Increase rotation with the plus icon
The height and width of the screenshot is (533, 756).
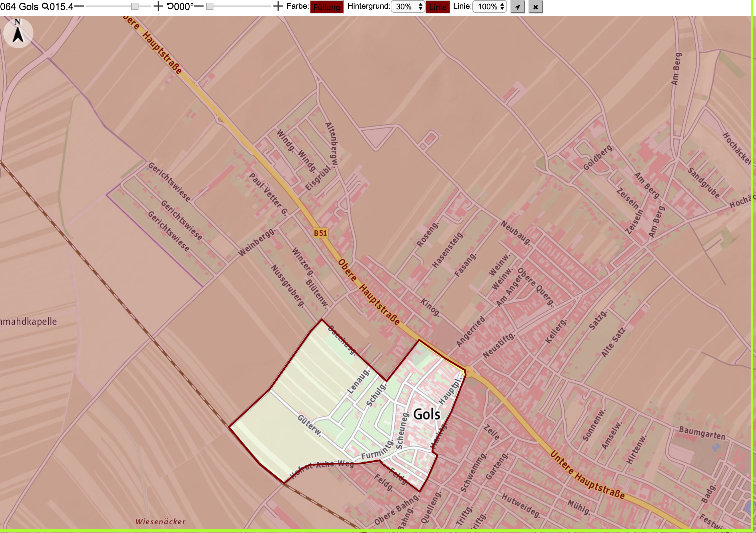coord(278,6)
